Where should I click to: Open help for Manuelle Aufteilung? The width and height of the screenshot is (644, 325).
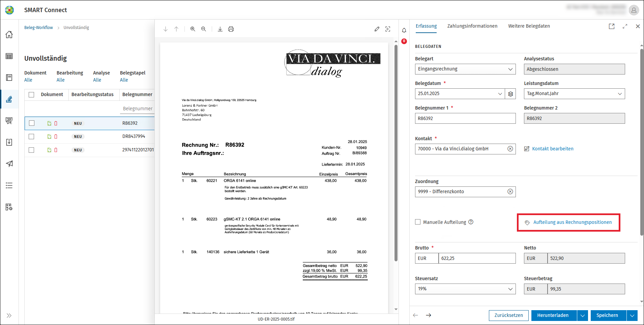click(x=471, y=222)
